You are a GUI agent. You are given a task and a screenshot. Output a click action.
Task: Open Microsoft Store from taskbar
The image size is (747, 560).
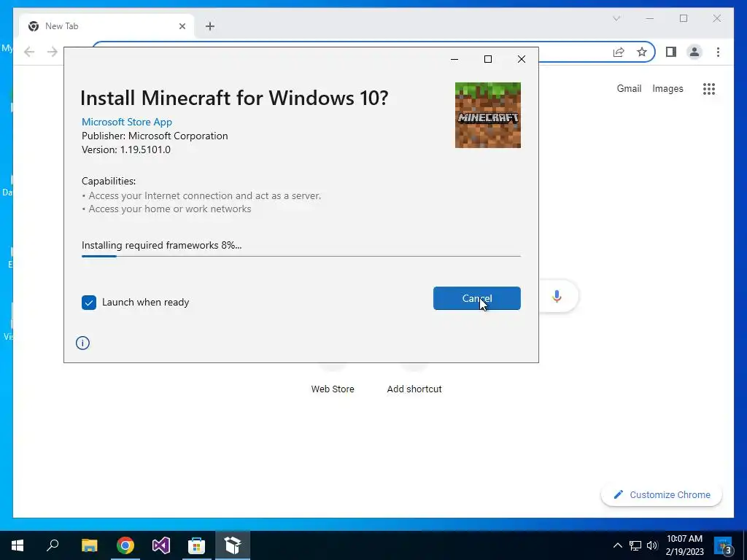tap(196, 545)
